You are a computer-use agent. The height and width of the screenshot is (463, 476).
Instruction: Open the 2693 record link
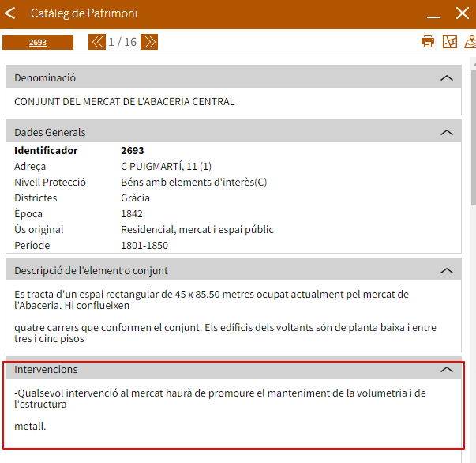tap(38, 42)
